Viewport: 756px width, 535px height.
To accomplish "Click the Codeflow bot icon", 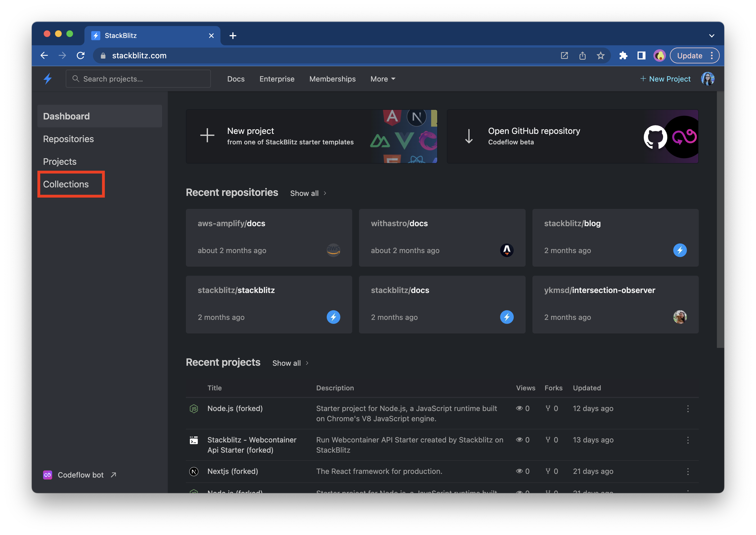I will (x=48, y=475).
